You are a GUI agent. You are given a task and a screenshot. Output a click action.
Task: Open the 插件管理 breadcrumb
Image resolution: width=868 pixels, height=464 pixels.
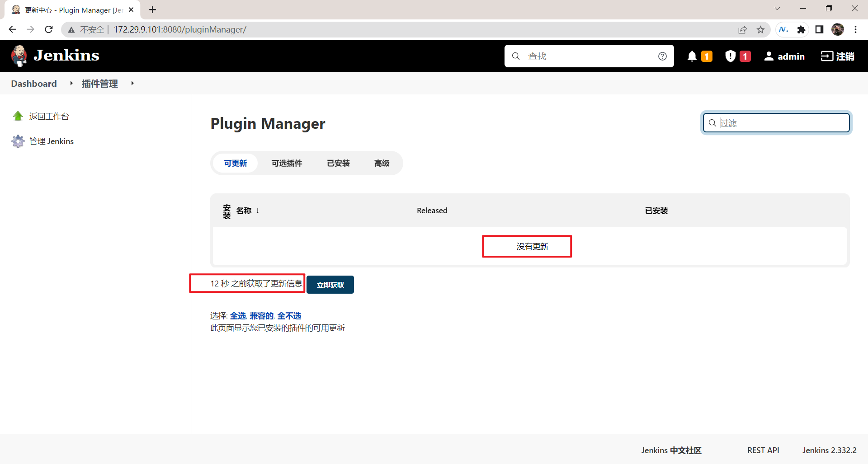[x=99, y=84]
